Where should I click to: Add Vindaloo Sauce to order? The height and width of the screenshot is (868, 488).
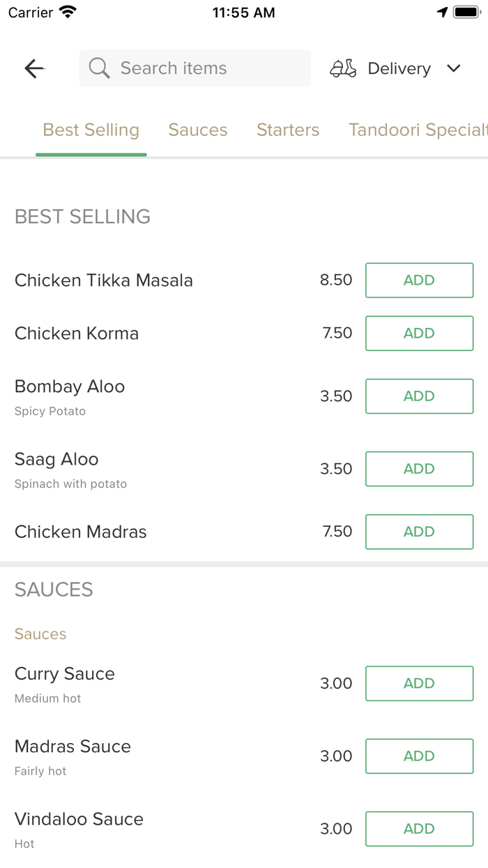coord(419,828)
